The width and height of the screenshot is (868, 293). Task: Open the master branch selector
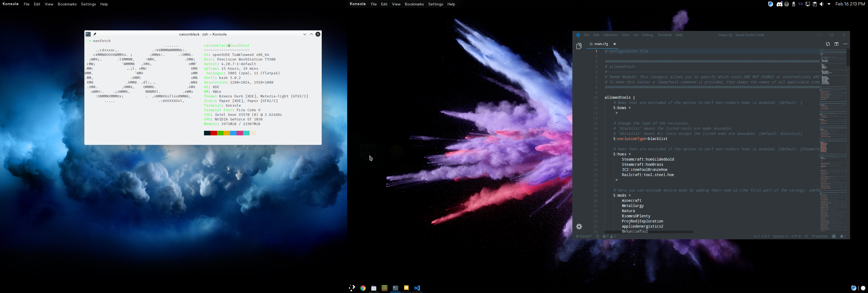[x=584, y=236]
